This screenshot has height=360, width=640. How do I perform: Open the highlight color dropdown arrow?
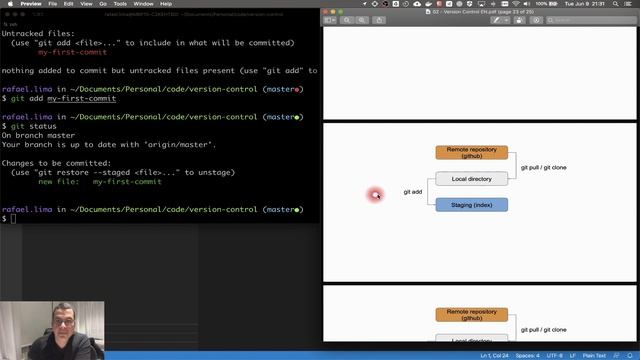coord(506,20)
